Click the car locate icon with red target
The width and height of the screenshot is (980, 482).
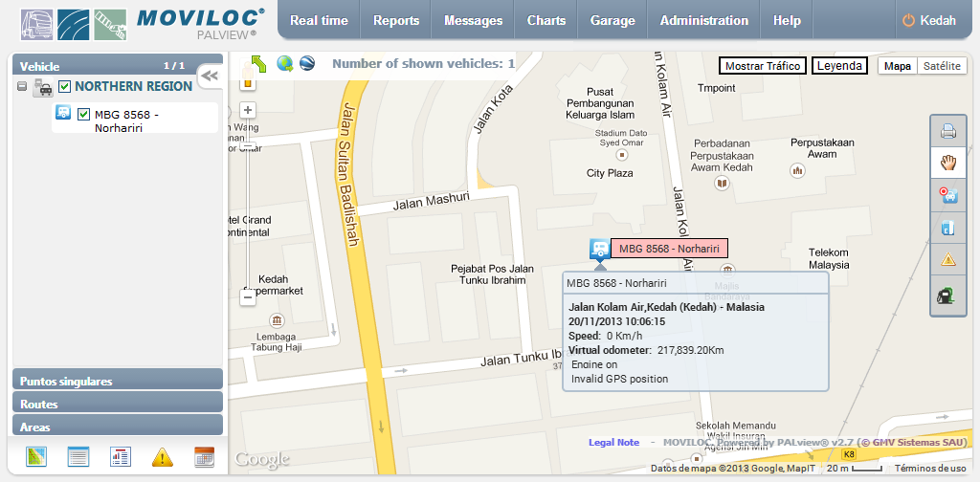pyautogui.click(x=948, y=195)
